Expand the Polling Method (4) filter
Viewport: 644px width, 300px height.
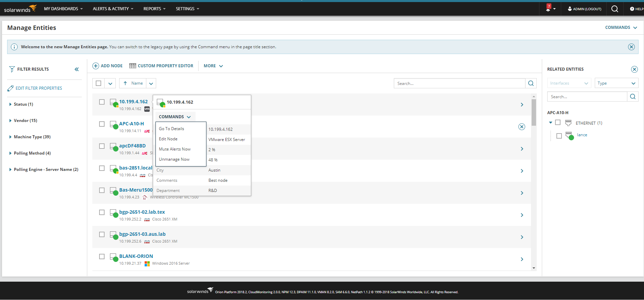click(10, 153)
